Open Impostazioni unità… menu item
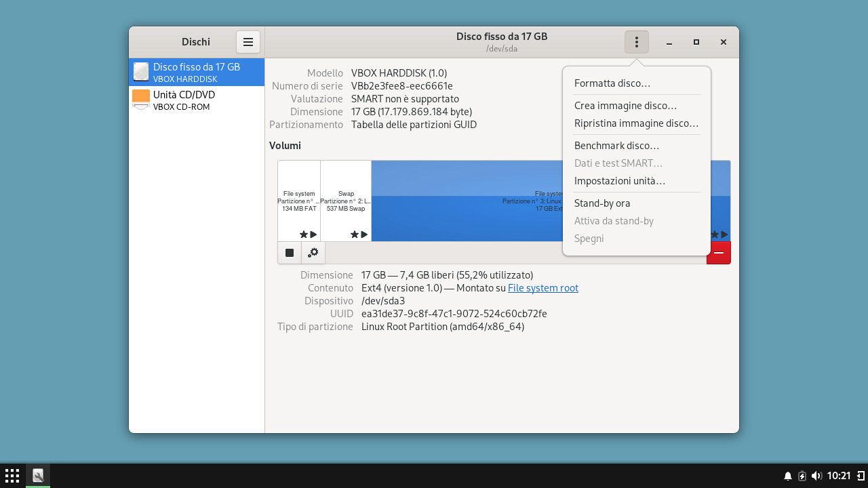The height and width of the screenshot is (488, 868). coord(619,181)
